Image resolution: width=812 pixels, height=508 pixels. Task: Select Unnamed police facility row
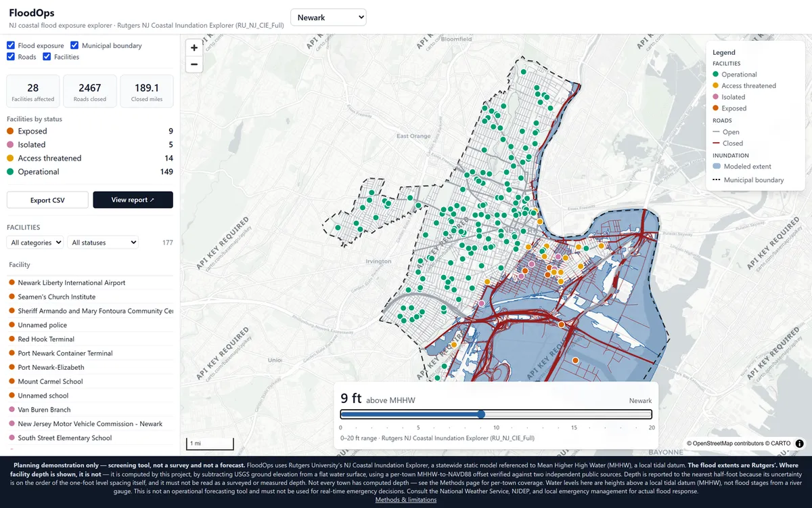(x=90, y=325)
